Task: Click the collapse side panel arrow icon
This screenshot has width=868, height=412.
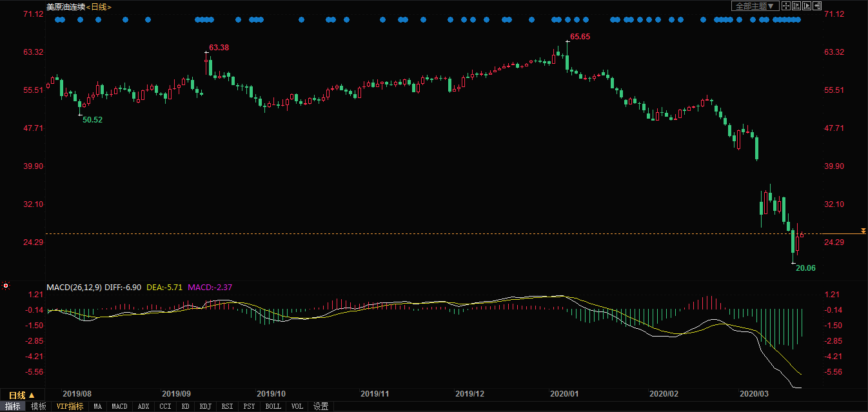Action: [x=816, y=6]
